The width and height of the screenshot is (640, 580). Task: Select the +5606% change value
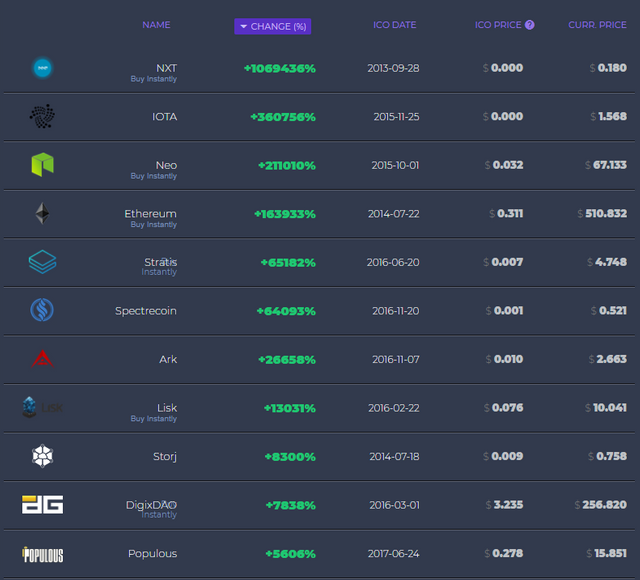291,554
